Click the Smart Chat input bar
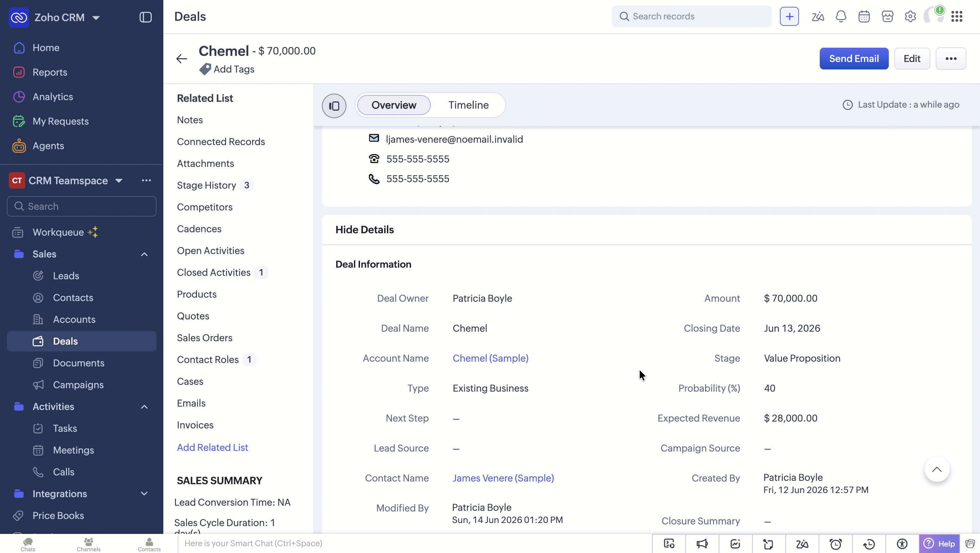Viewport: 980px width, 553px height. [415, 543]
